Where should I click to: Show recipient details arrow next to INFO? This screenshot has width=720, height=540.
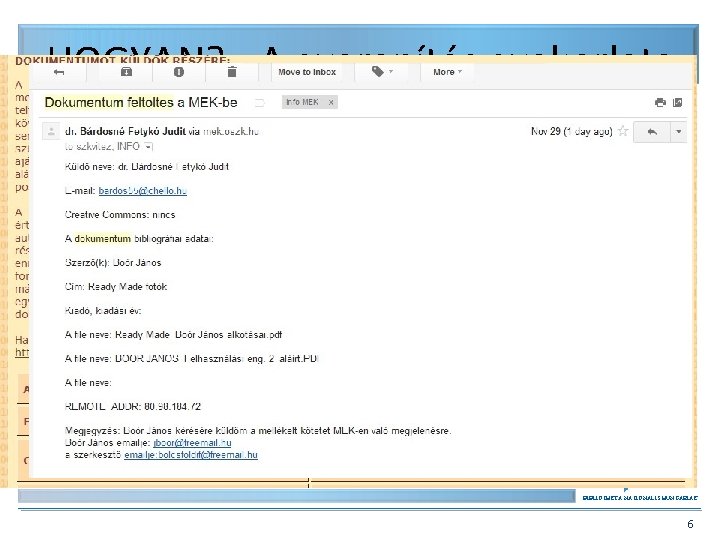[x=148, y=146]
